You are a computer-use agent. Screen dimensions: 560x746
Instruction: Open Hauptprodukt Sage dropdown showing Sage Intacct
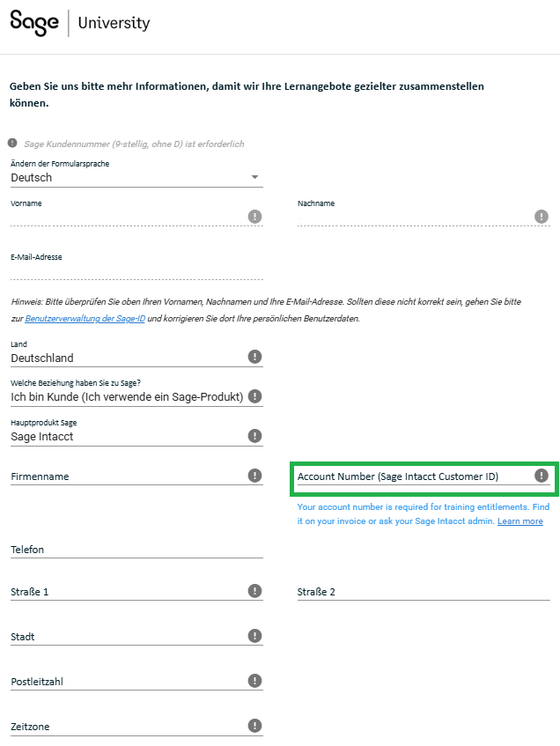click(128, 436)
